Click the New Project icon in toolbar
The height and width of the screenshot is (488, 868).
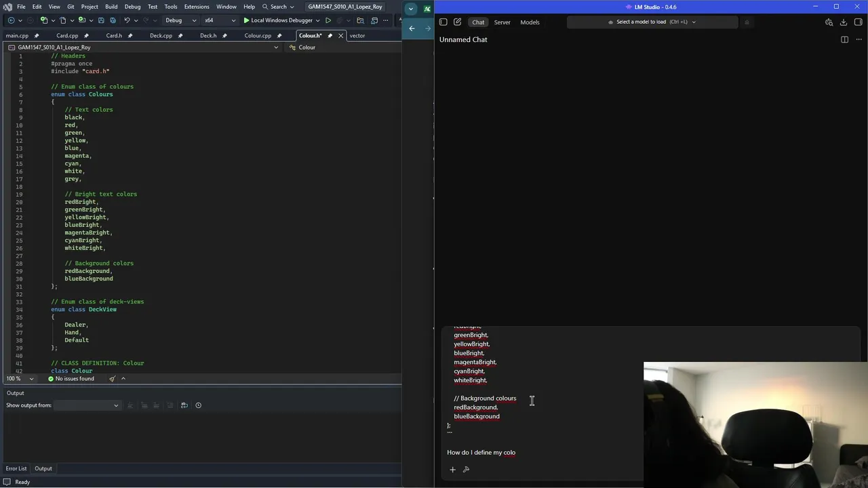pyautogui.click(x=44, y=20)
